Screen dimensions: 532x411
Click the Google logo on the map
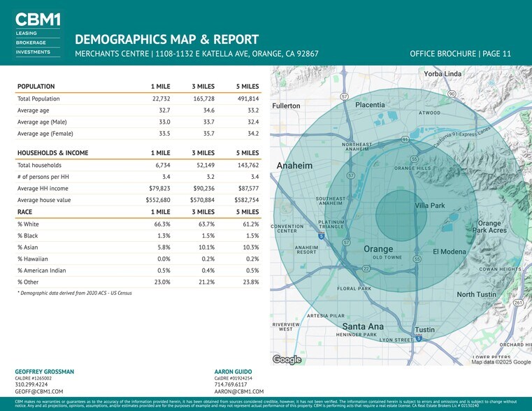(287, 360)
